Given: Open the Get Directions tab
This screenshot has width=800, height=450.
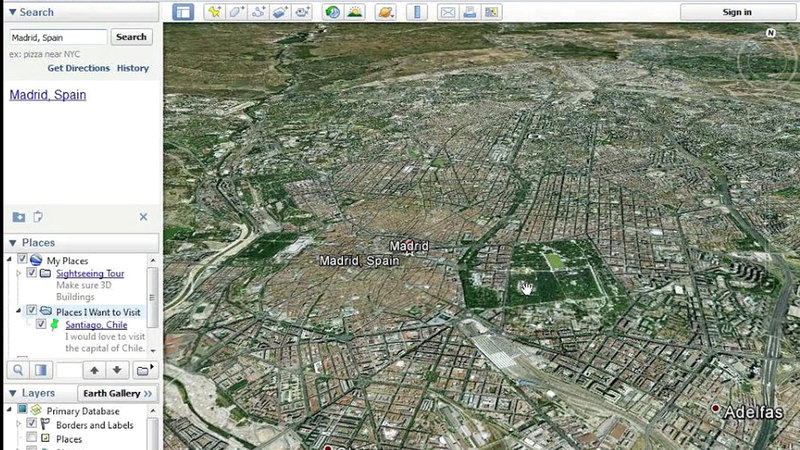Looking at the screenshot, I should point(78,68).
